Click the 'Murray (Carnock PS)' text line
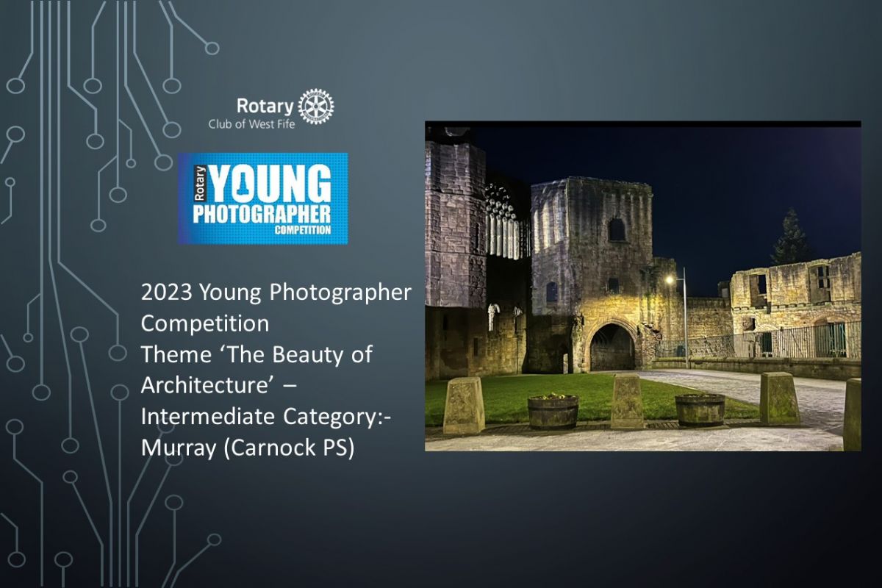This screenshot has height=588, width=882. pyautogui.click(x=248, y=448)
